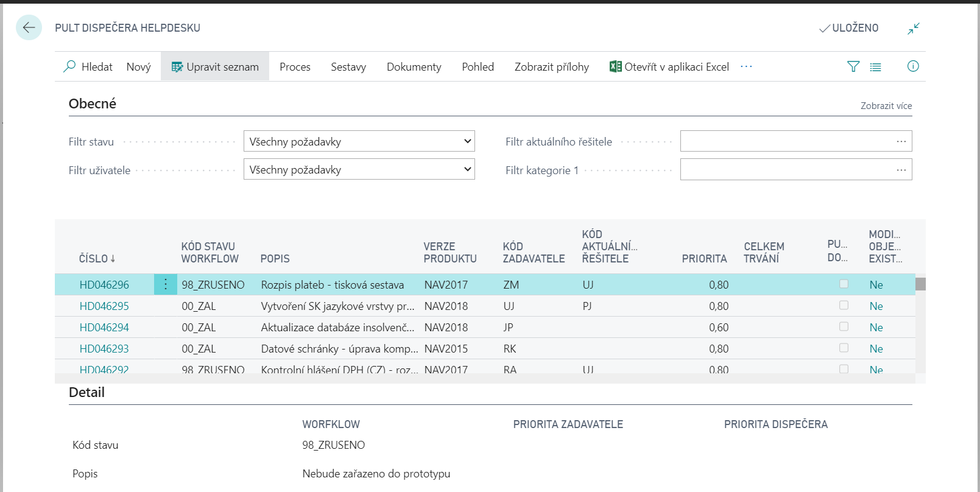980x492 pixels.
Task: Open Filtr aktuálního řešitele lookup ellipsis
Action: click(901, 141)
